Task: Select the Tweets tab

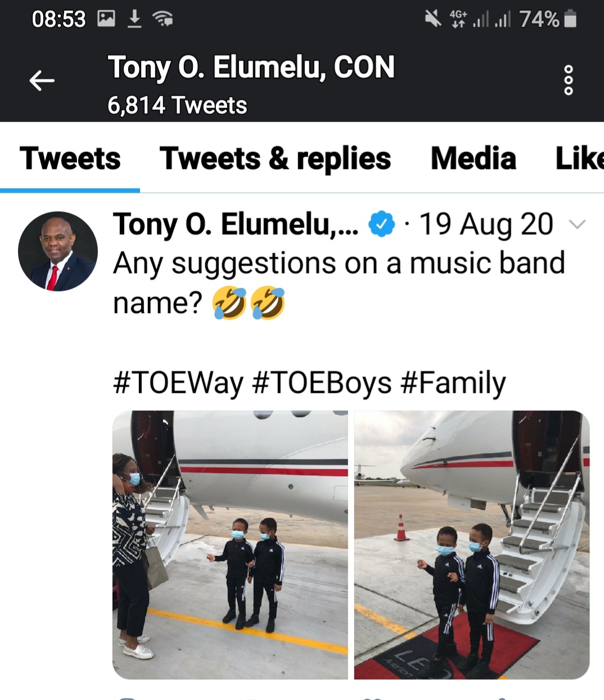Action: coord(70,158)
